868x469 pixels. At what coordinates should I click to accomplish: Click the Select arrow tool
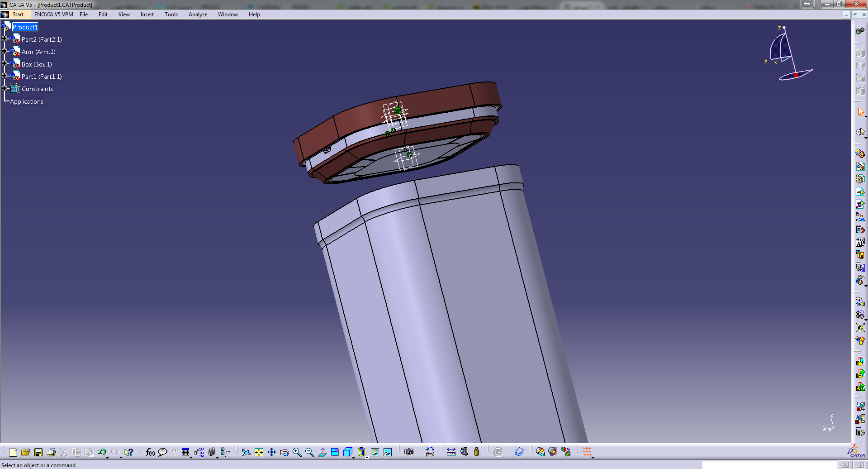click(x=860, y=111)
